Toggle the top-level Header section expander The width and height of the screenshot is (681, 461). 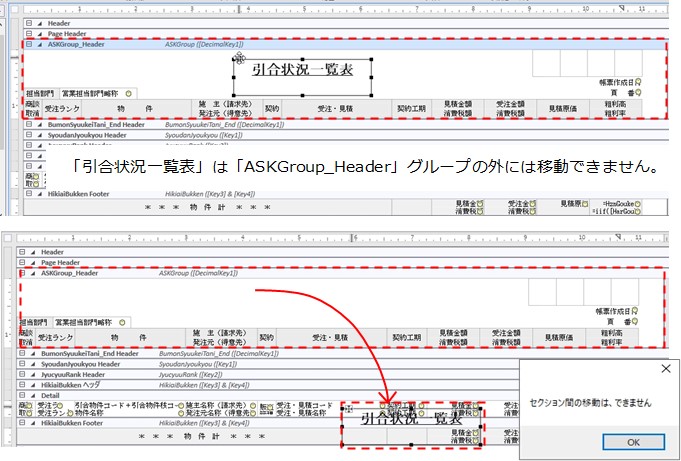pos(27,21)
